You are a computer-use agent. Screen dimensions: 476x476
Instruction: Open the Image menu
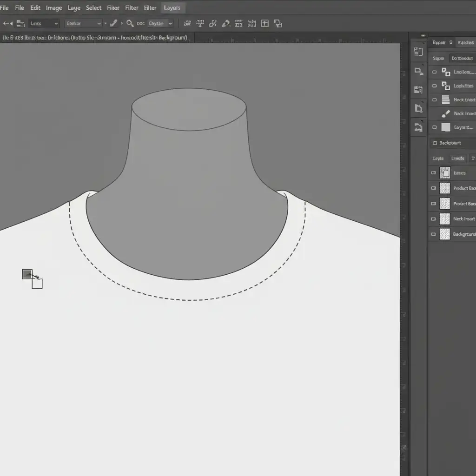click(54, 8)
